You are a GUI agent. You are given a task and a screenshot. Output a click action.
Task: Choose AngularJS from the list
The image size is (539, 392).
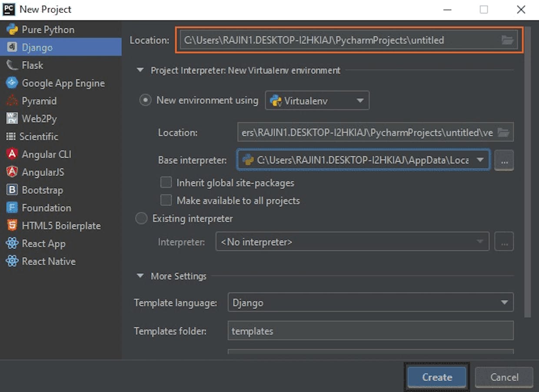[x=61, y=172]
